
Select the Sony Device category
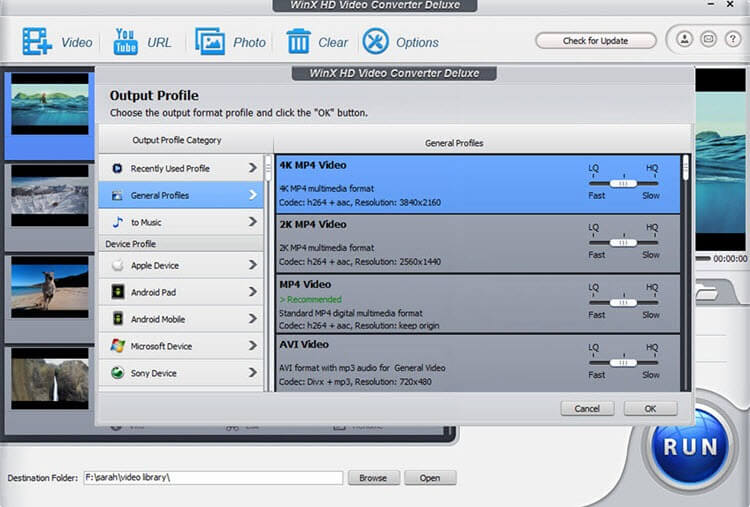click(181, 372)
